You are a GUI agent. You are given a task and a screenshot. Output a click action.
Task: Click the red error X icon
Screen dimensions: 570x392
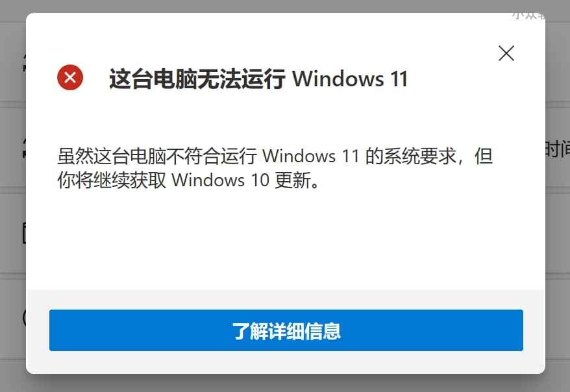click(70, 77)
